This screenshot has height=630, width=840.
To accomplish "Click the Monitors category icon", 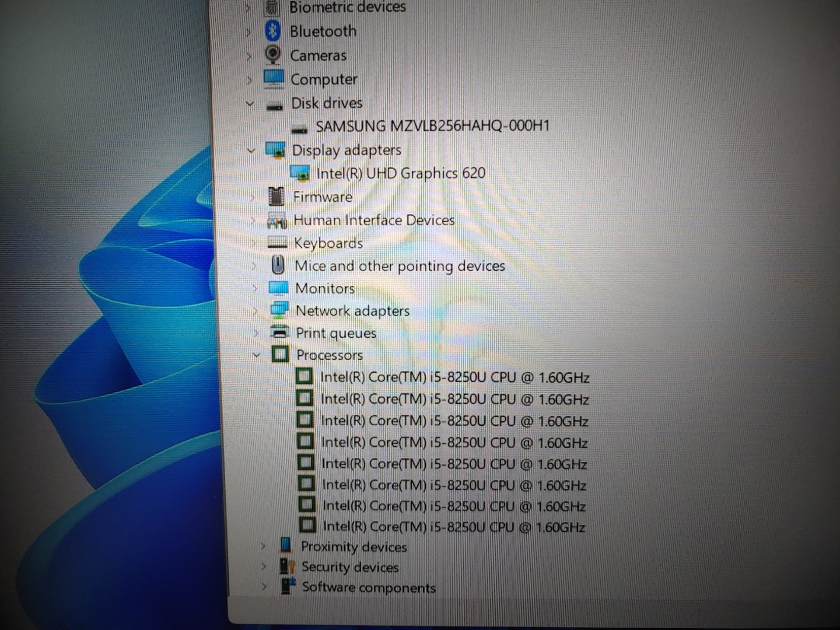I will (278, 288).
